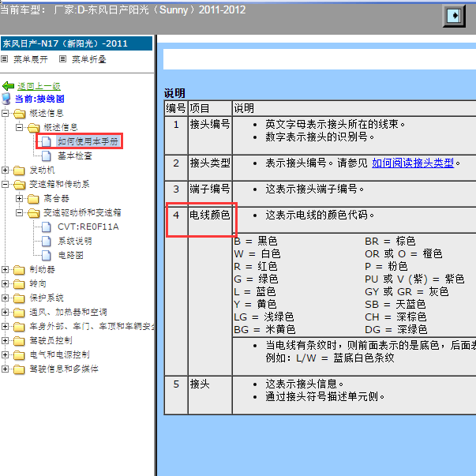Viewport: 476px width, 476px height.
Task: Open the 返回上一级 link
Action: (39, 87)
